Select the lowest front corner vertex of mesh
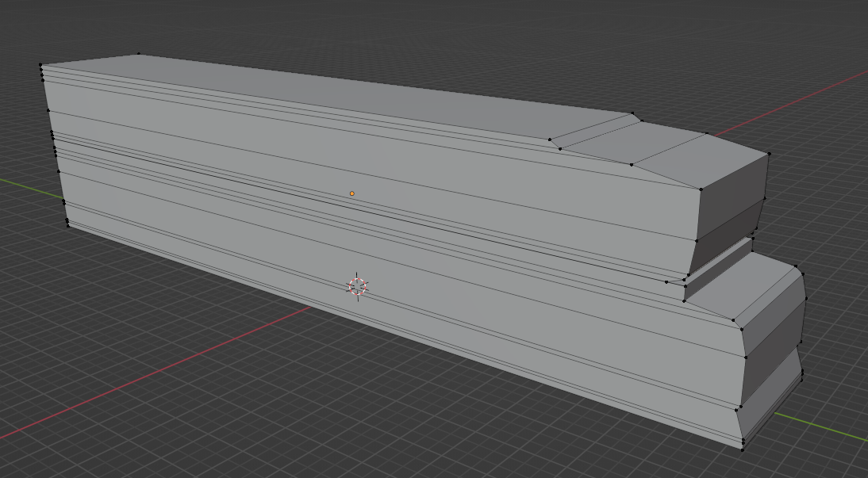This screenshot has height=478, width=868. tap(743, 449)
